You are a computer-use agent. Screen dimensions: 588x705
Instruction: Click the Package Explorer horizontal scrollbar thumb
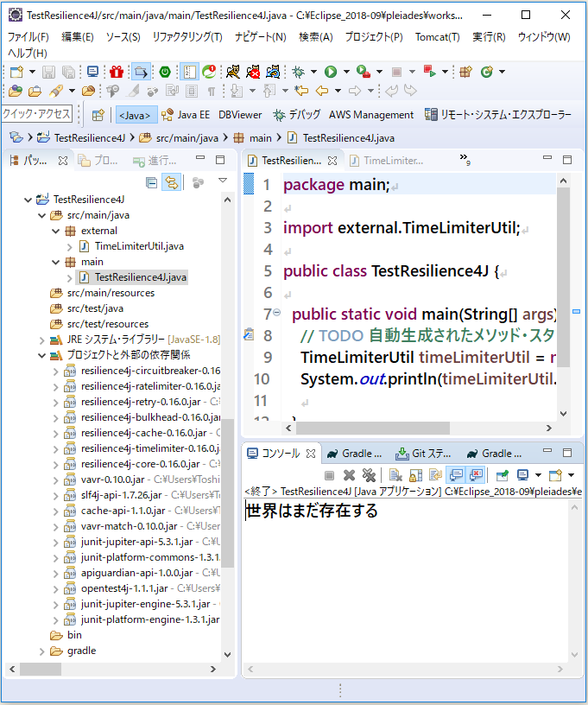(x=41, y=669)
